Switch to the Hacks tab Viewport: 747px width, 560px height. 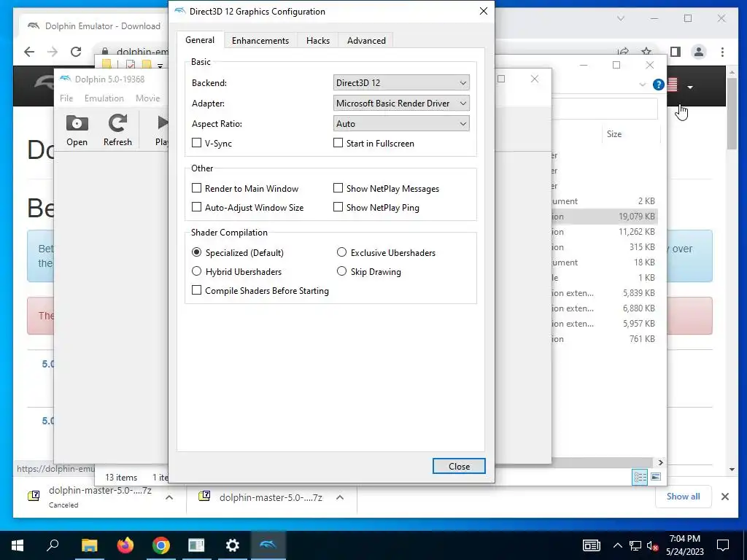click(x=318, y=41)
